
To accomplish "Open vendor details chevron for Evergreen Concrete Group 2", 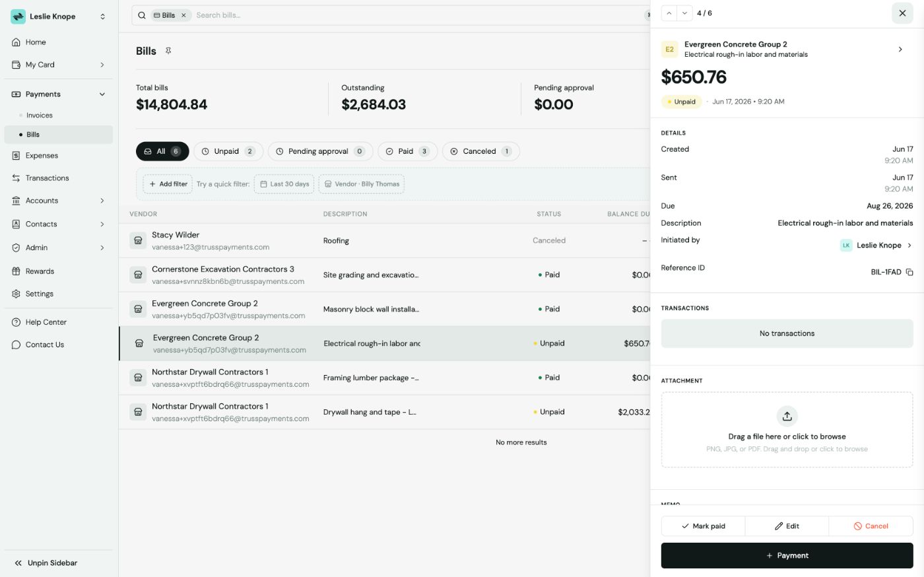I will pyautogui.click(x=900, y=50).
